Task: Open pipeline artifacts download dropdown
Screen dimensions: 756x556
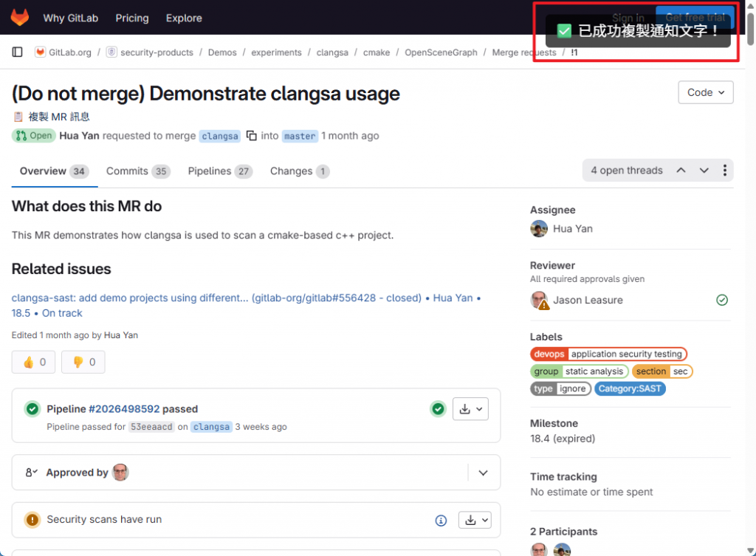Action: click(x=470, y=409)
